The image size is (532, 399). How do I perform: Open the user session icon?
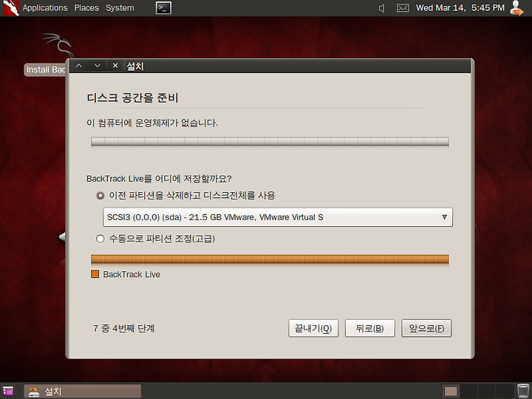click(x=516, y=8)
